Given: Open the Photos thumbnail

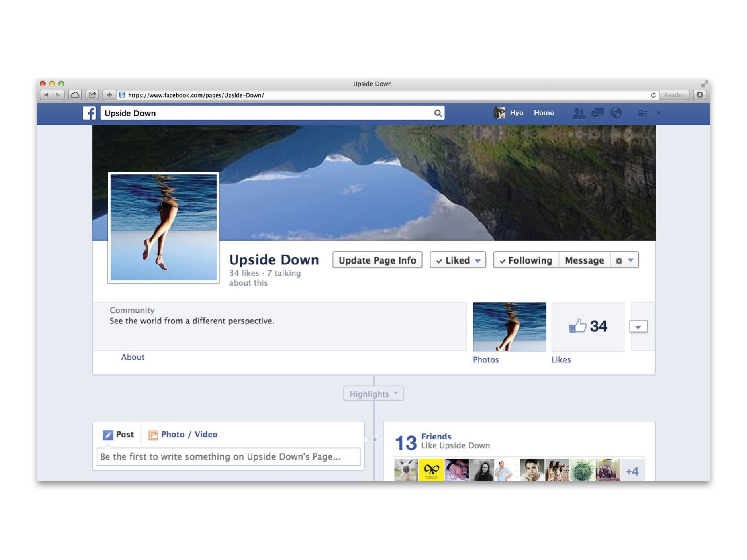Looking at the screenshot, I should pos(509,326).
